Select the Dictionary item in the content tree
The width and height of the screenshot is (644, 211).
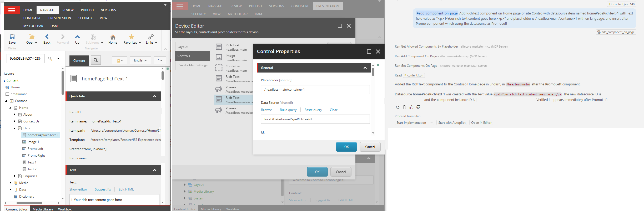click(x=27, y=197)
